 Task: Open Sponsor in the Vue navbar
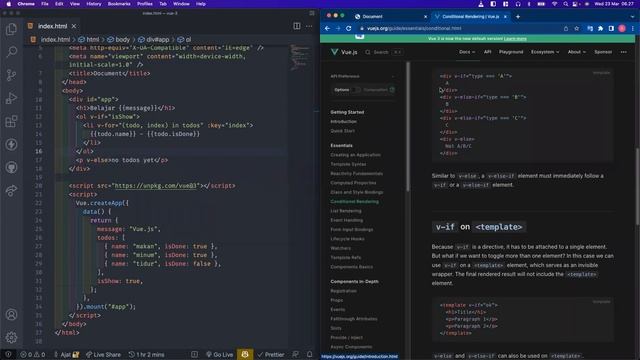(x=603, y=52)
